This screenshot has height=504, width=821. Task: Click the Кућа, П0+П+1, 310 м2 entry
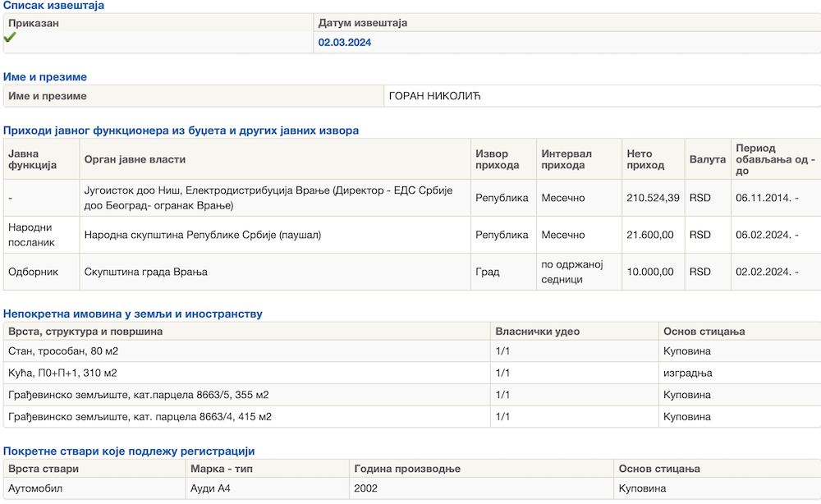tap(62, 373)
